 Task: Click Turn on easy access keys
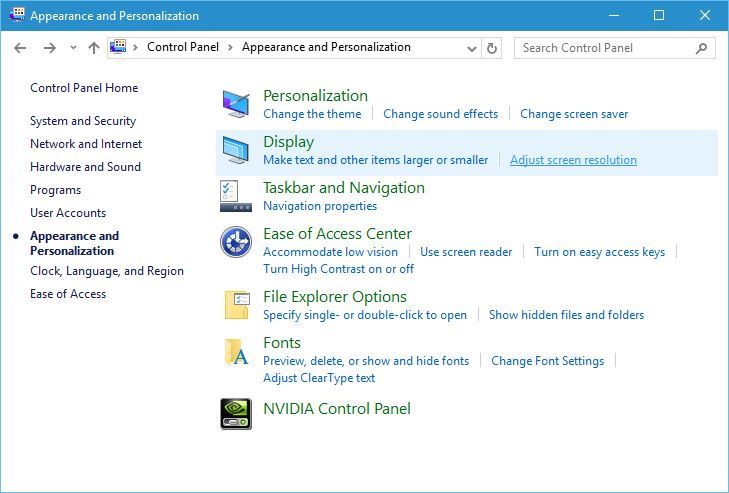[599, 252]
